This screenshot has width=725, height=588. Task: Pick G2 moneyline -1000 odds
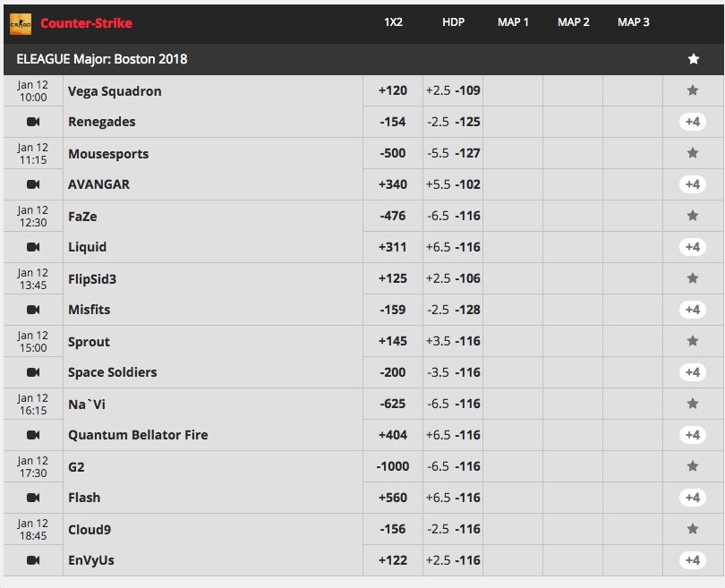pos(393,466)
